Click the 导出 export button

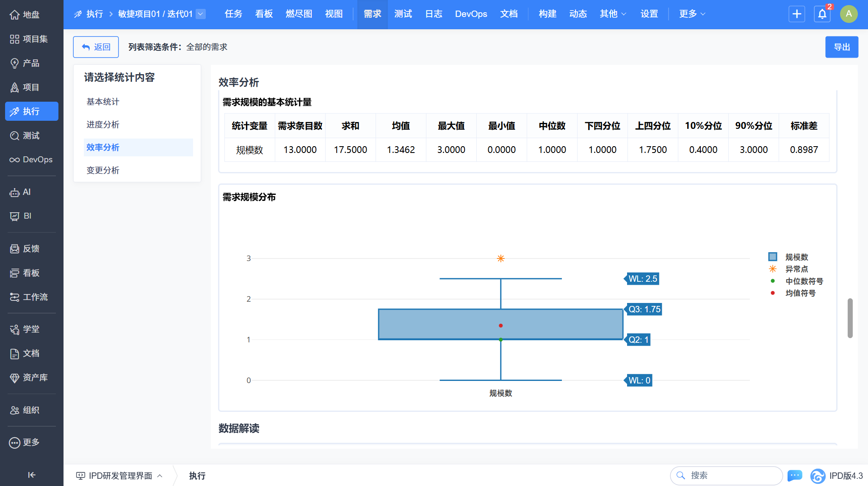click(841, 47)
